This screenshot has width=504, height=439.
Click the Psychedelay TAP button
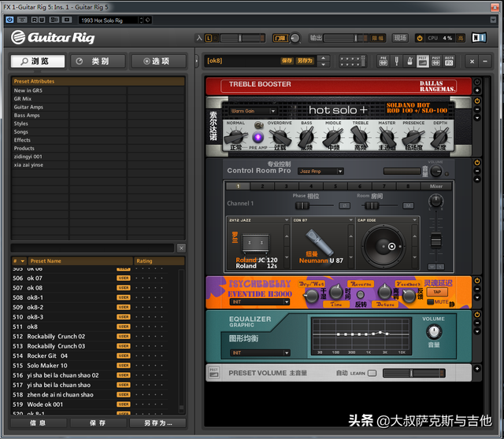point(437,292)
